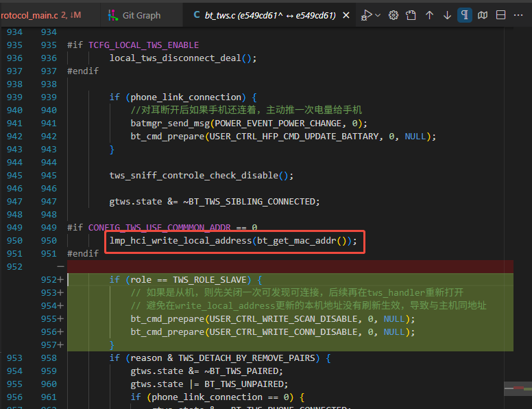Click the Chinese comment on line 940
Screen dimensions: 532x409
(x=246, y=110)
